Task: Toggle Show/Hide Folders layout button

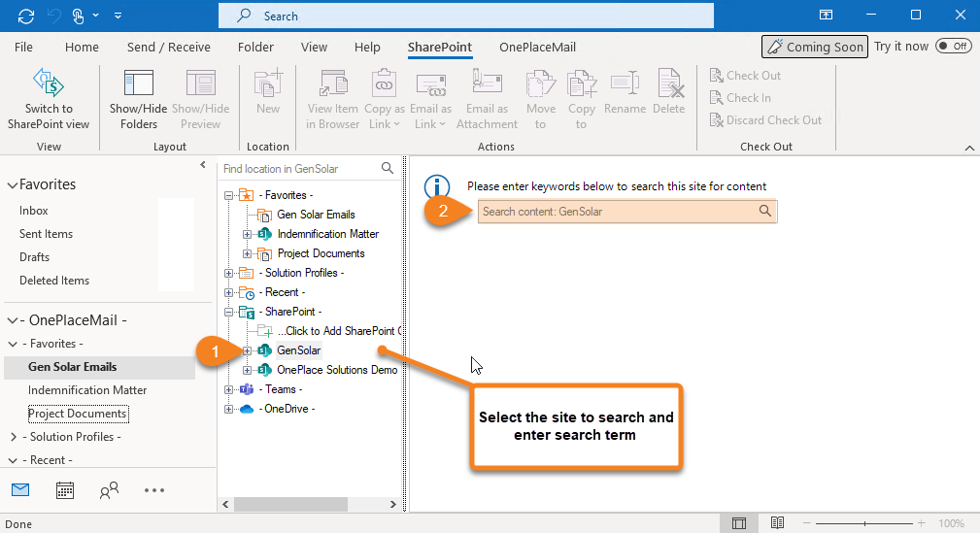Action: tap(139, 100)
